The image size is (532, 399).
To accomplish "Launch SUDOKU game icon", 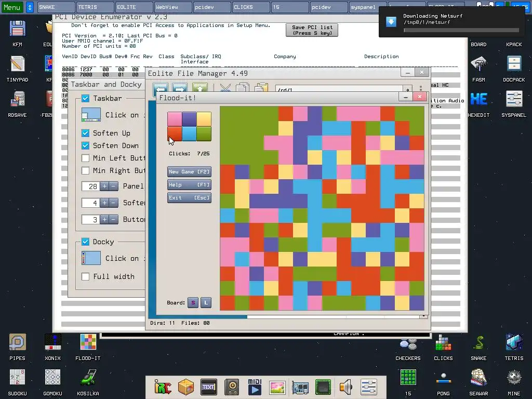I will (17, 382).
